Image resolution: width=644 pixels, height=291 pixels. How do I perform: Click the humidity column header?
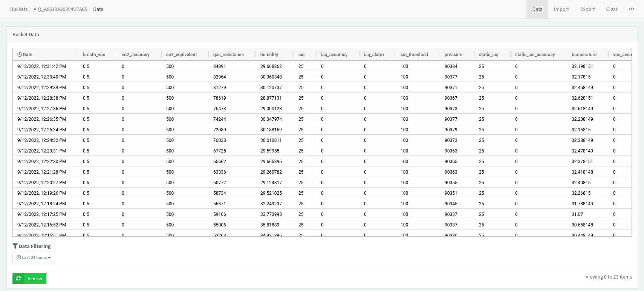(x=269, y=55)
